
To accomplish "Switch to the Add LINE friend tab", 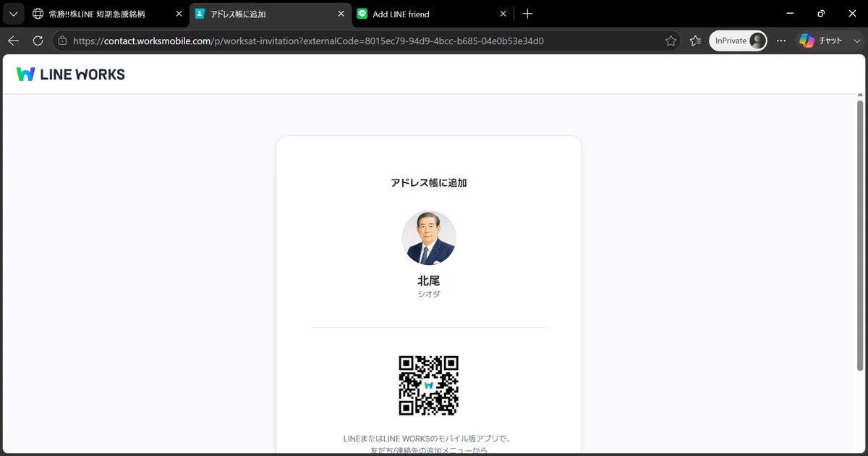I will tap(433, 14).
